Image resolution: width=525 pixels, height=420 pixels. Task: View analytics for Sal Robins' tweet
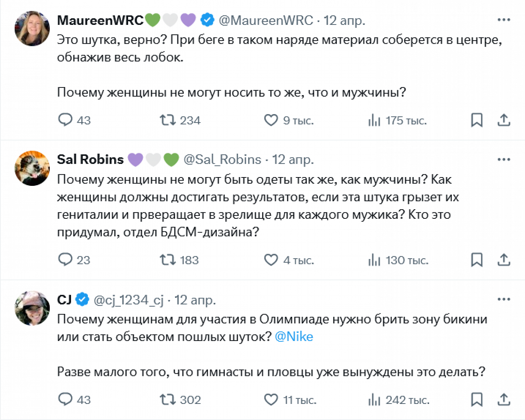[x=374, y=260]
